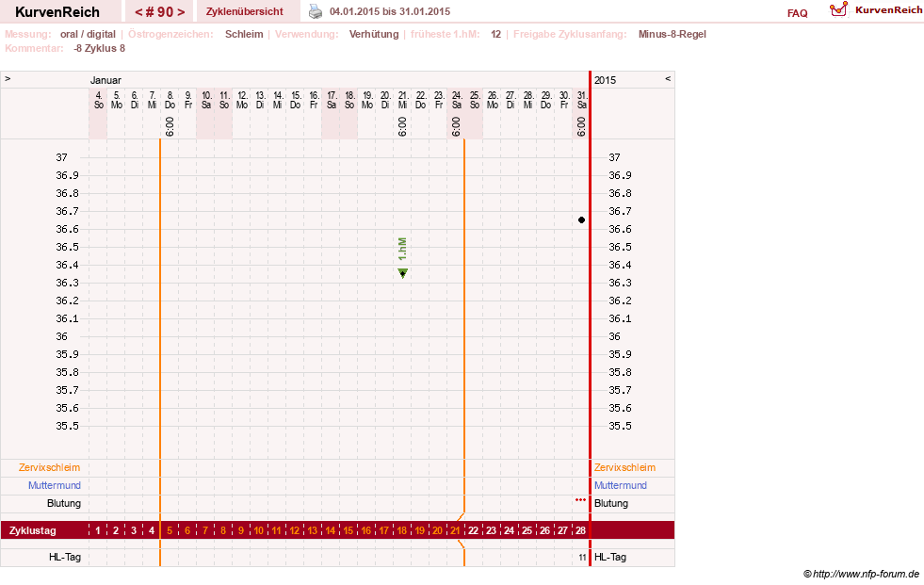Collapse chart with top-right arrow
This screenshot has width=924, height=585.
668,78
